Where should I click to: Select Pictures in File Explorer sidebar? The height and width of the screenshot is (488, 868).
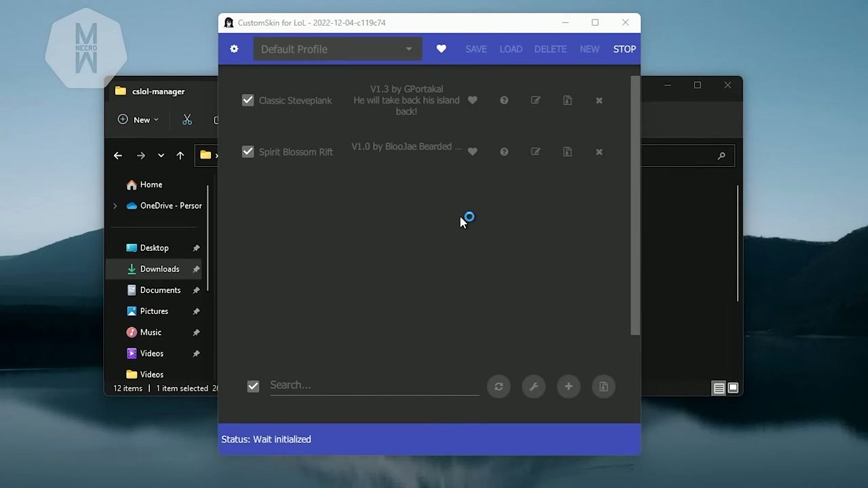pyautogui.click(x=154, y=311)
